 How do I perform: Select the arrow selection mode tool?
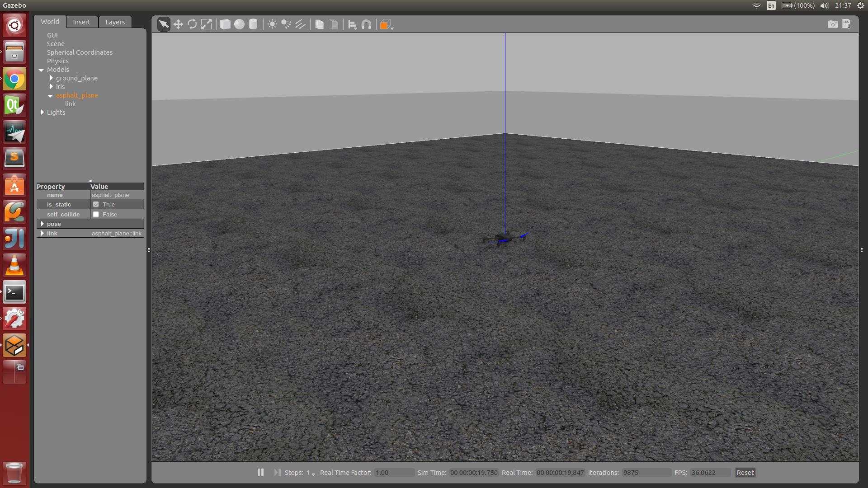coord(164,24)
